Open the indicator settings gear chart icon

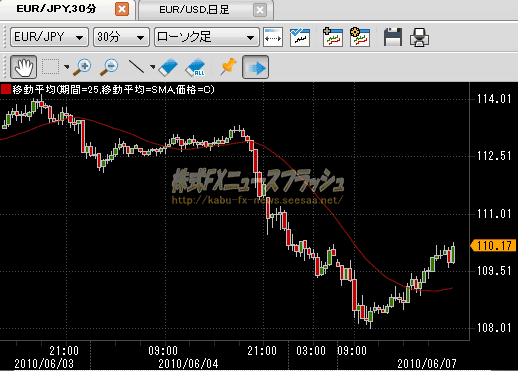(x=360, y=37)
